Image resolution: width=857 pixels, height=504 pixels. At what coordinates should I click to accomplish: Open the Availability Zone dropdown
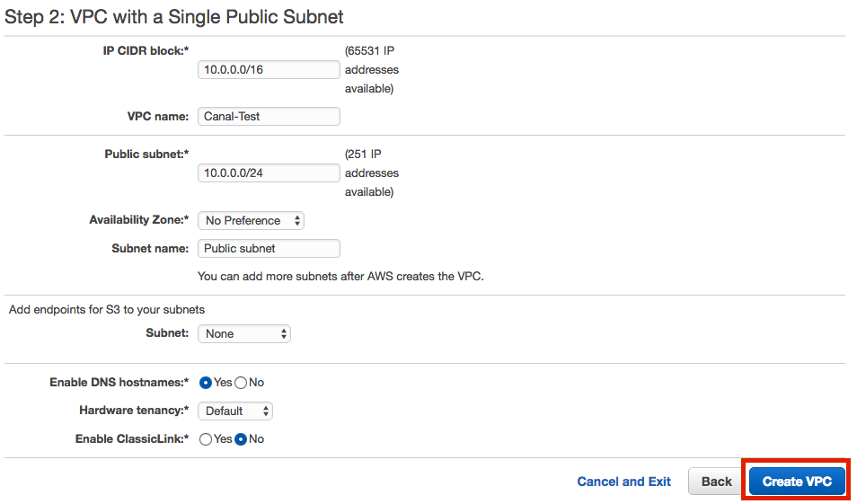pos(251,220)
